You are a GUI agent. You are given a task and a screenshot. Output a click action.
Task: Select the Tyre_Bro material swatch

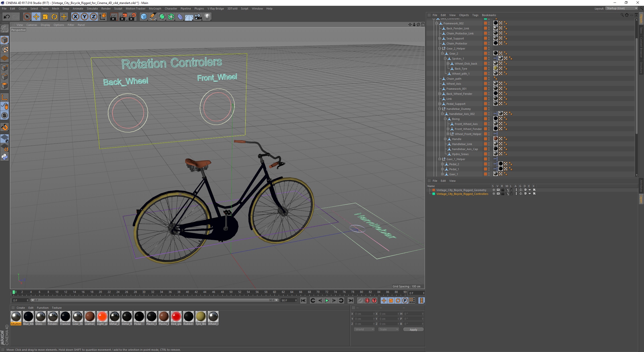tap(201, 318)
